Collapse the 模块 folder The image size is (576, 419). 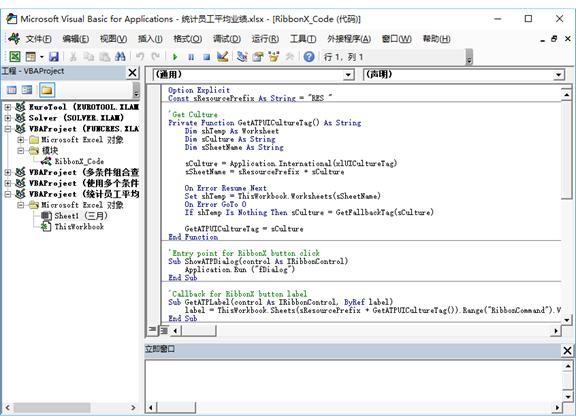click(x=21, y=151)
